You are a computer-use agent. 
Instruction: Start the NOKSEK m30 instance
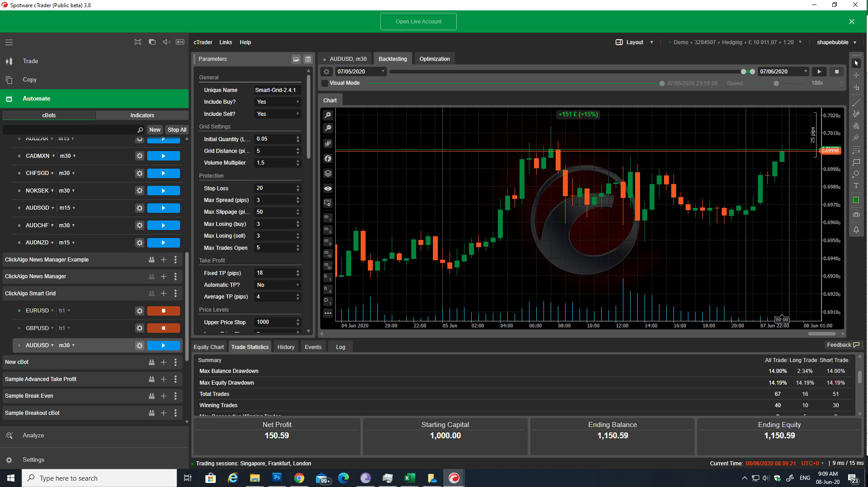pos(163,191)
